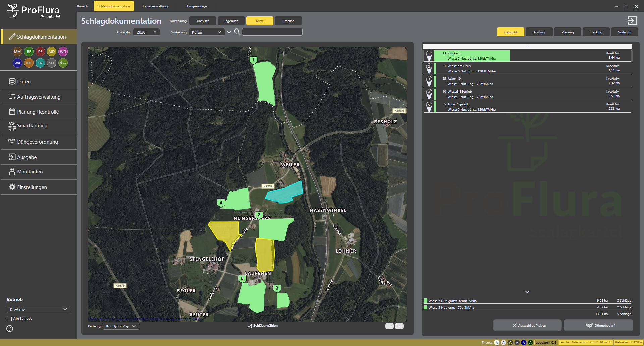
Task: Click the exit/logout icon top right
Action: (x=632, y=21)
